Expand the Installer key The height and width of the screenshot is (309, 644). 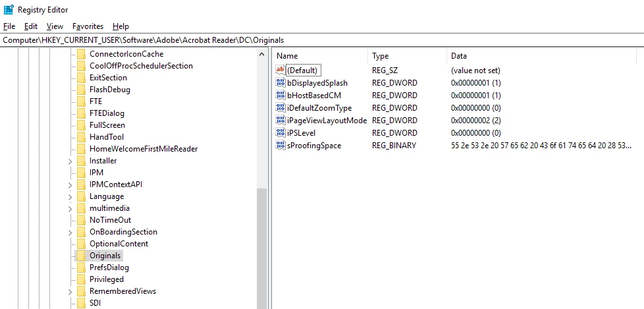point(70,161)
